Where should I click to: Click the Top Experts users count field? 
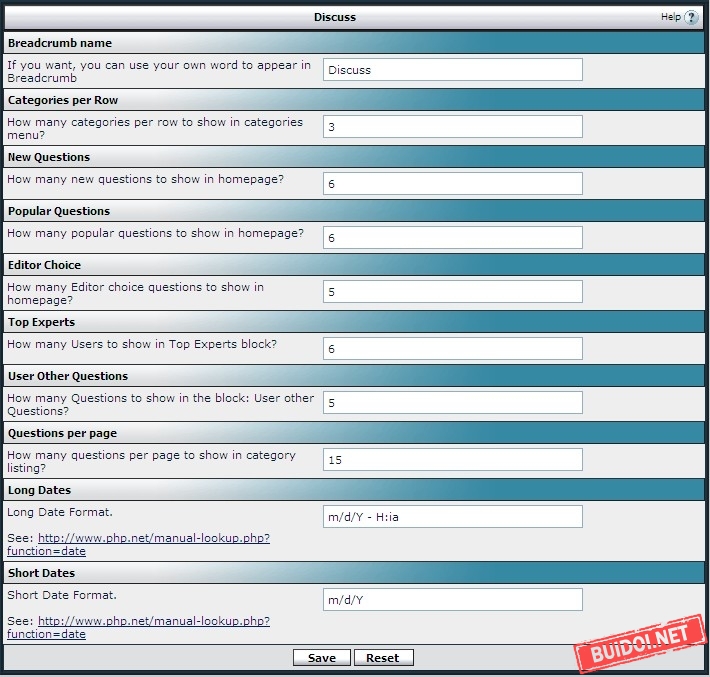(452, 349)
